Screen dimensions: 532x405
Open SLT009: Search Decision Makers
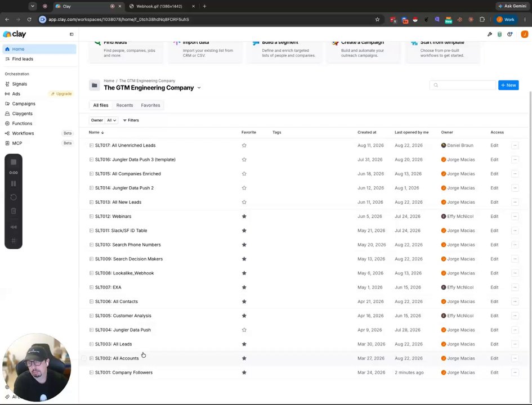(129, 259)
